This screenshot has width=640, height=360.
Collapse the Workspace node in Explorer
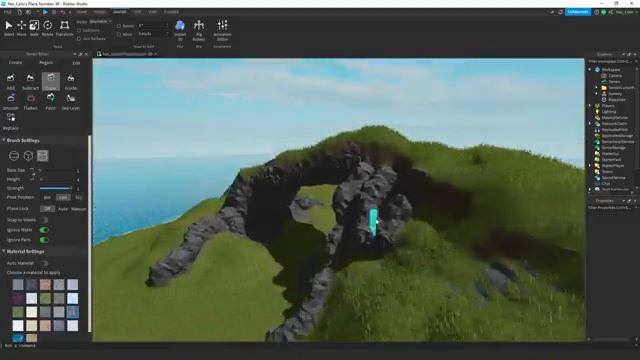point(590,70)
